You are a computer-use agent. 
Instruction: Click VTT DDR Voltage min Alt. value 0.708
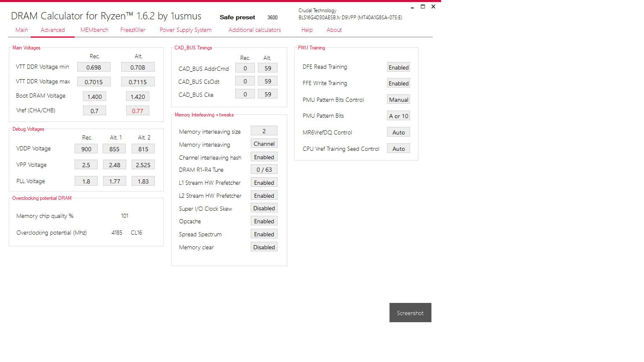pos(138,67)
